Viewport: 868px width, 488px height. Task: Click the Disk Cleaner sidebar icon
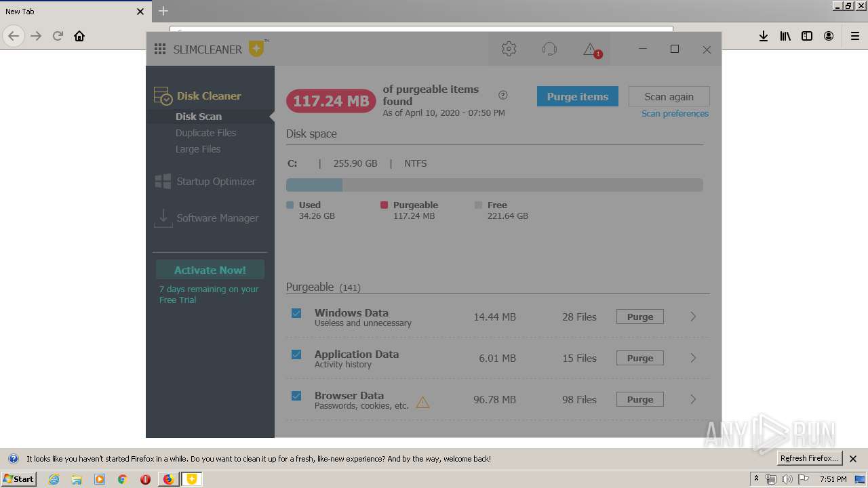point(163,96)
